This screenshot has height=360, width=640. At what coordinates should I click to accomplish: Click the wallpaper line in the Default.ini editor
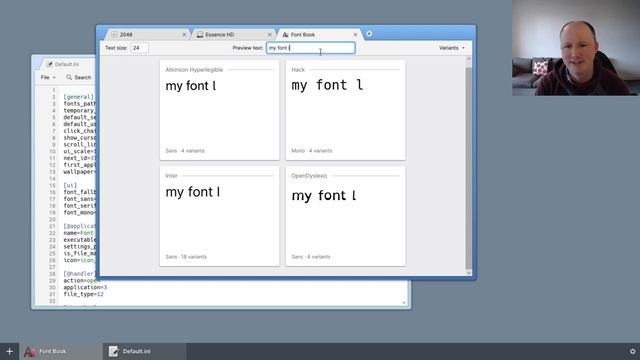[80, 171]
